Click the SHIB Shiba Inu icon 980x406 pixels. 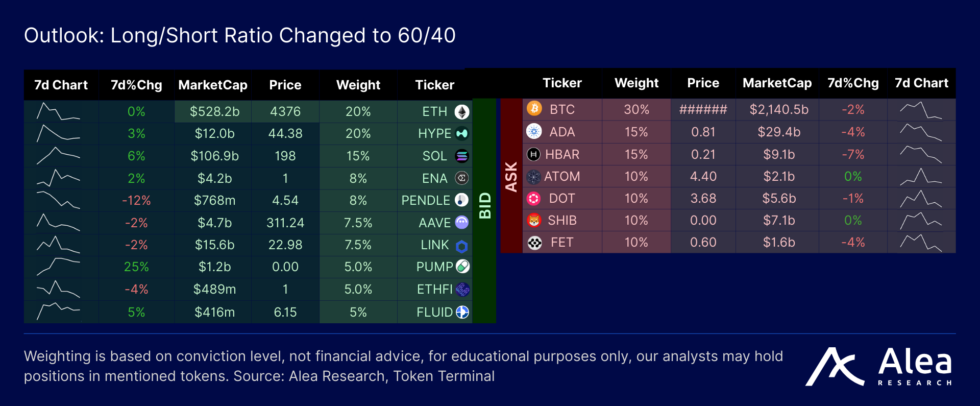click(x=534, y=220)
